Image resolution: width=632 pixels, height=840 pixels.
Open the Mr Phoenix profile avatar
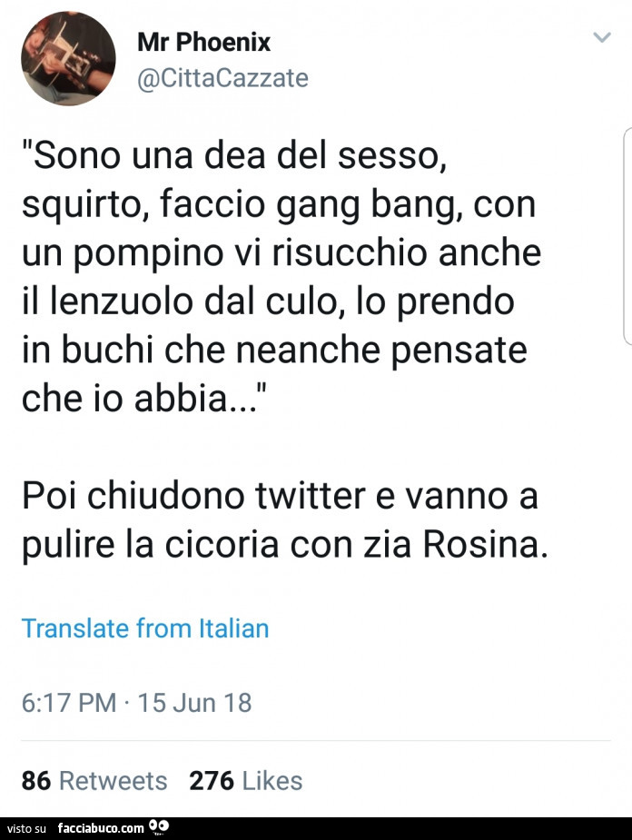point(68,58)
